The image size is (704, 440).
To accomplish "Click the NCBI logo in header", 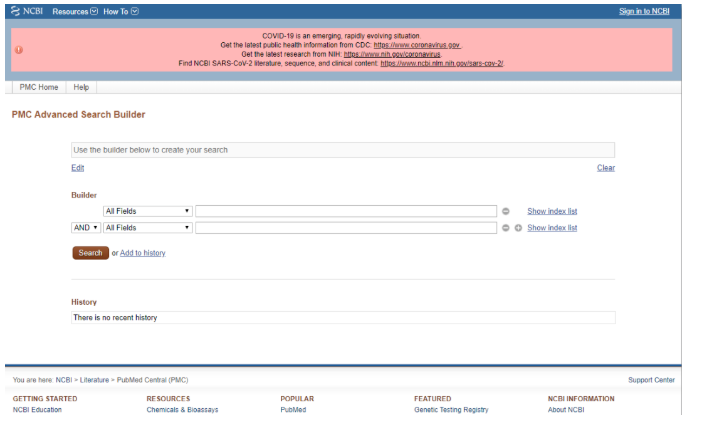I will [27, 11].
